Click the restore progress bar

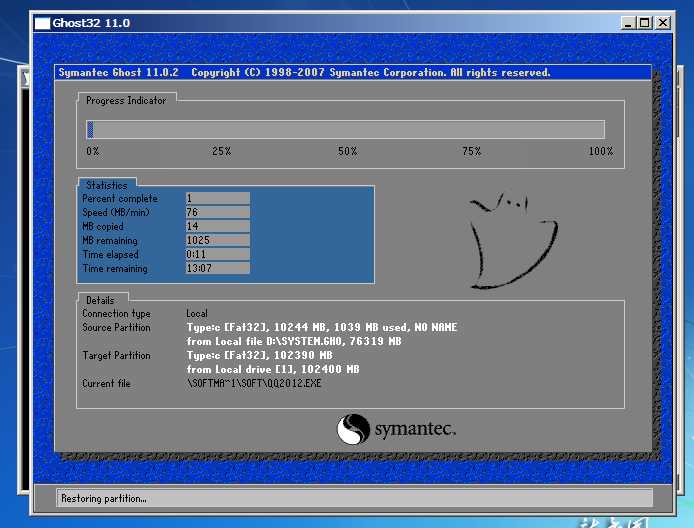click(x=346, y=129)
